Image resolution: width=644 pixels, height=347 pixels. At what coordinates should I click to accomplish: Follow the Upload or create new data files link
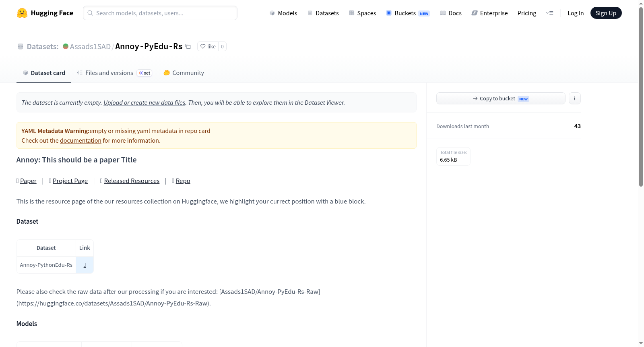pos(144,103)
